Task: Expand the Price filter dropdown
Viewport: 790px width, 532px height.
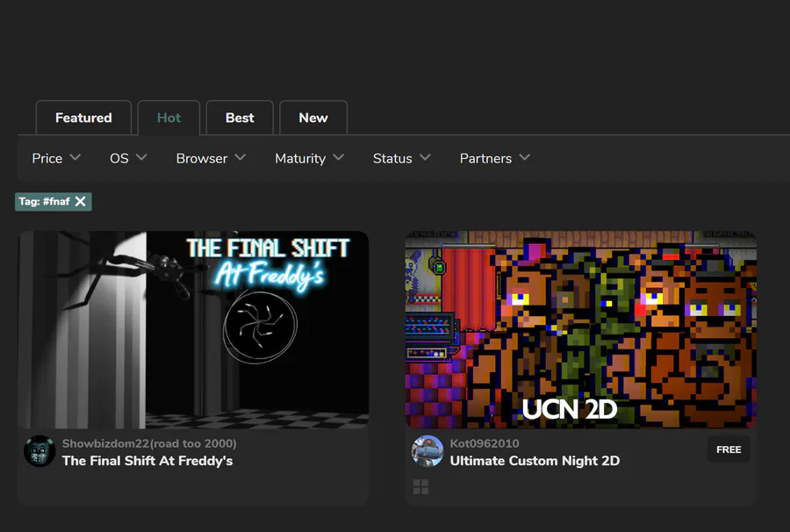Action: pyautogui.click(x=56, y=158)
